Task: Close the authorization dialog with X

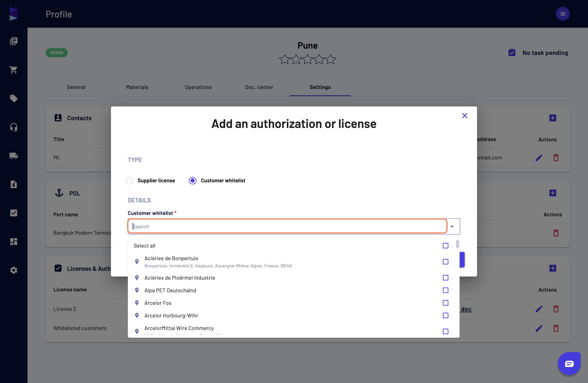Action: pos(465,116)
